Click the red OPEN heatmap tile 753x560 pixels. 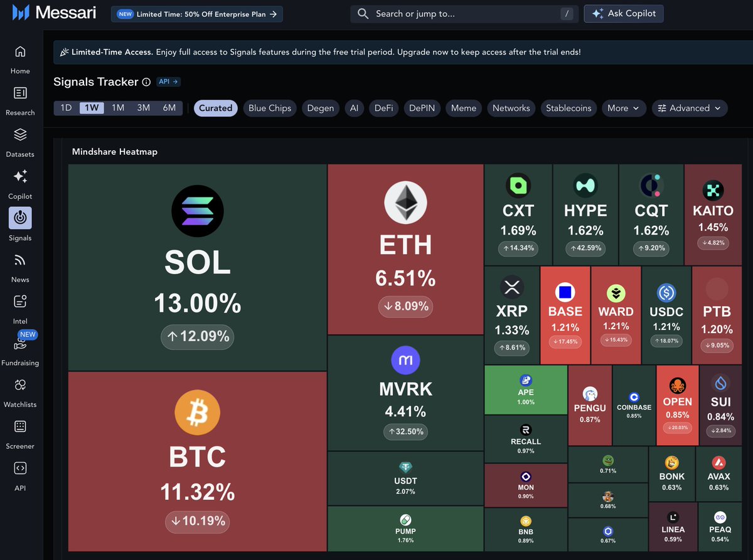tap(677, 406)
